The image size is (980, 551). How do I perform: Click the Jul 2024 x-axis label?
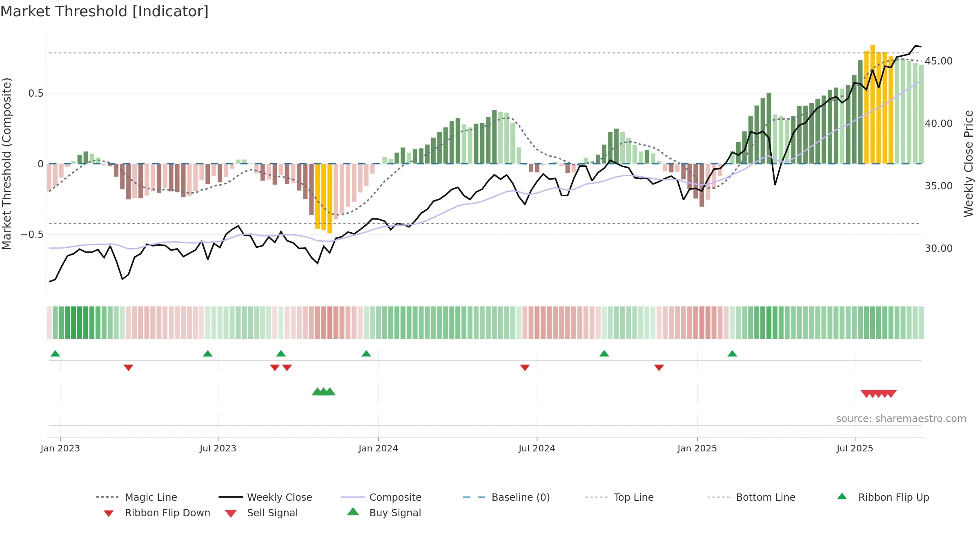pyautogui.click(x=537, y=449)
